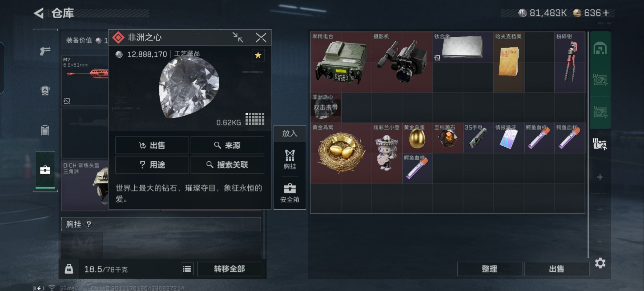Toggle the list view icon
The height and width of the screenshot is (291, 644).
coord(187,269)
